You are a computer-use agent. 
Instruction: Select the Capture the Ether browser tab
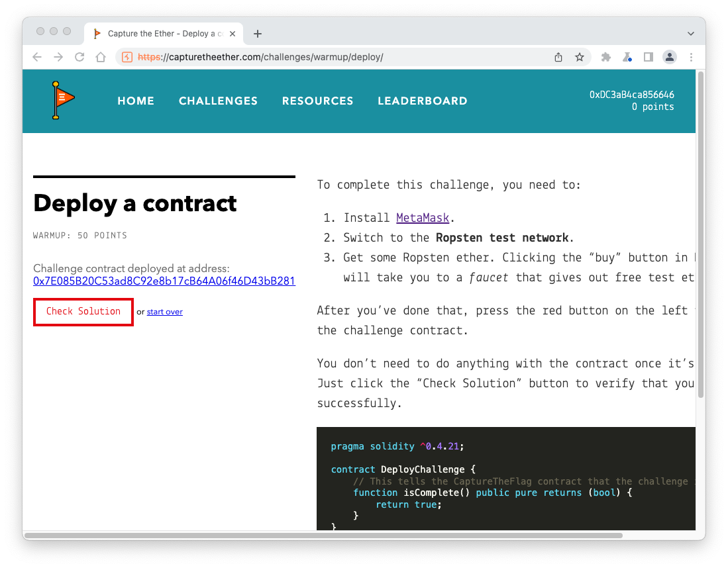tap(164, 33)
